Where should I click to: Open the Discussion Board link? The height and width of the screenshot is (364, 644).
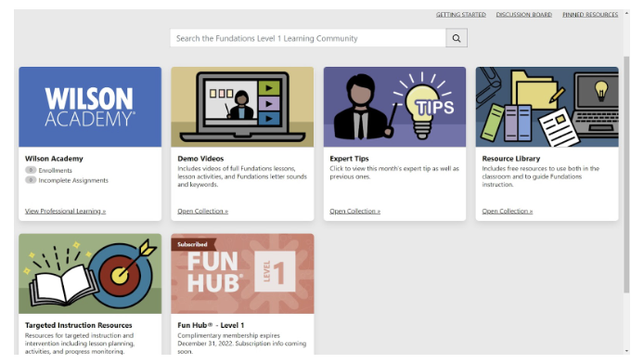click(x=523, y=14)
